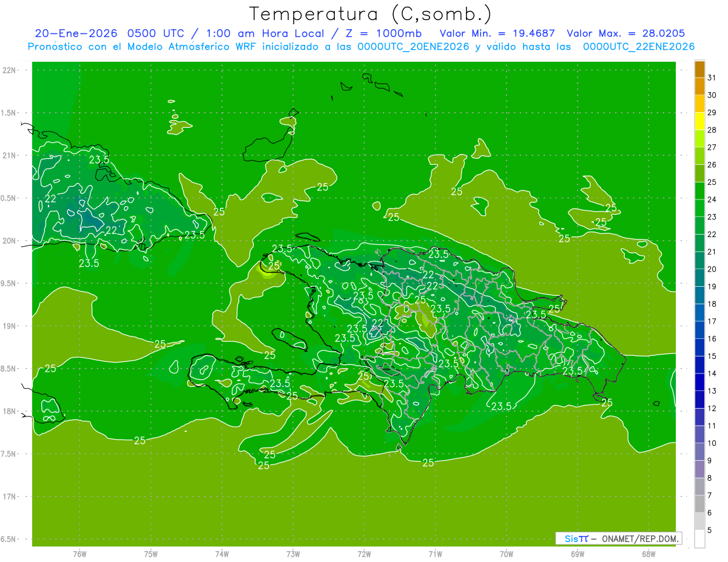
Task: Click the "69W" longitude axis label
Action: tap(578, 554)
